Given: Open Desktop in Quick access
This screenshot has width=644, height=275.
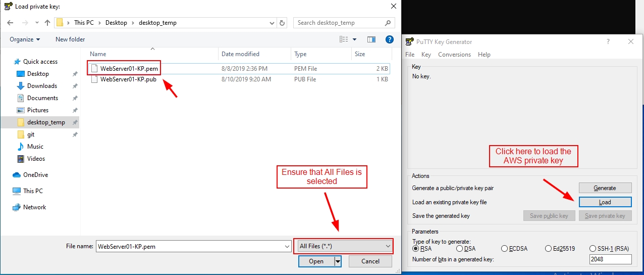Looking at the screenshot, I should click(38, 74).
